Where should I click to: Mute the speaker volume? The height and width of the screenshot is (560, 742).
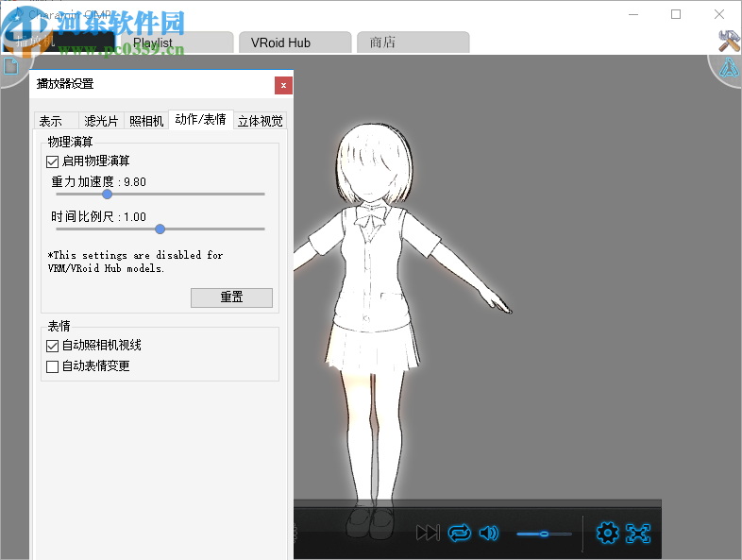pos(489,534)
